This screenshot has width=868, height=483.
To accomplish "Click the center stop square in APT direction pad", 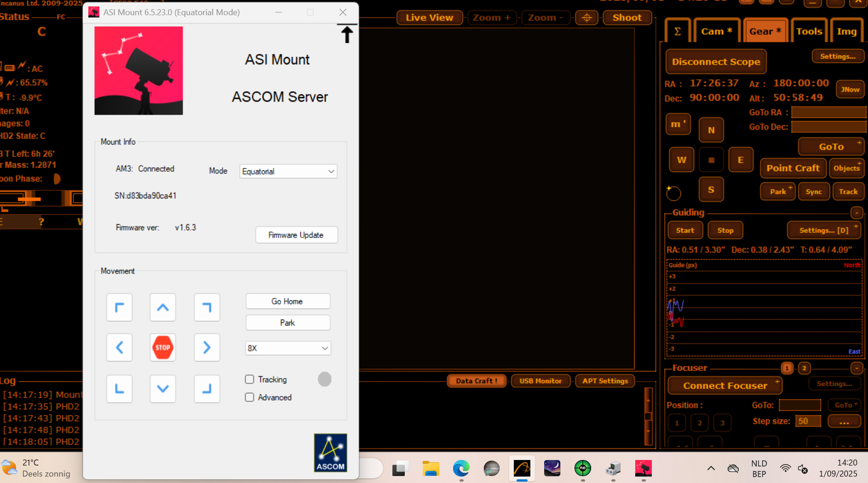I will (711, 160).
